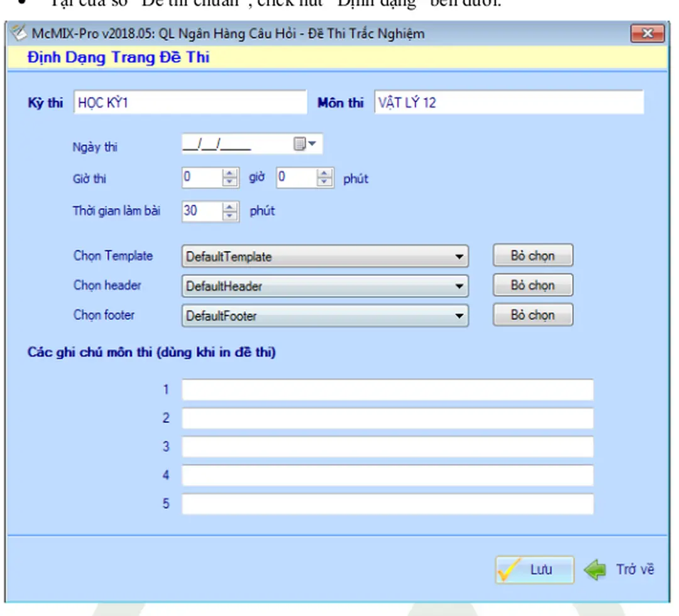Click the Kỳ thi text field

pos(190,102)
